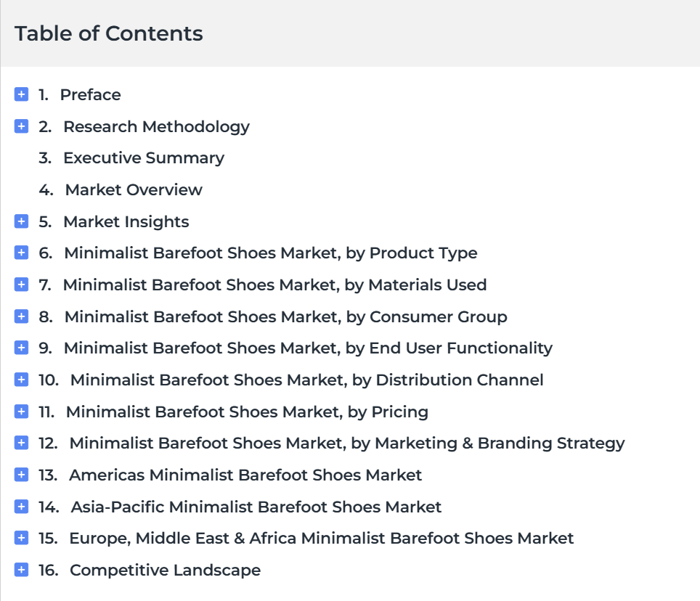The width and height of the screenshot is (700, 601).
Task: Click plus icon for Marketing & Branding Strategy
Action: click(21, 443)
